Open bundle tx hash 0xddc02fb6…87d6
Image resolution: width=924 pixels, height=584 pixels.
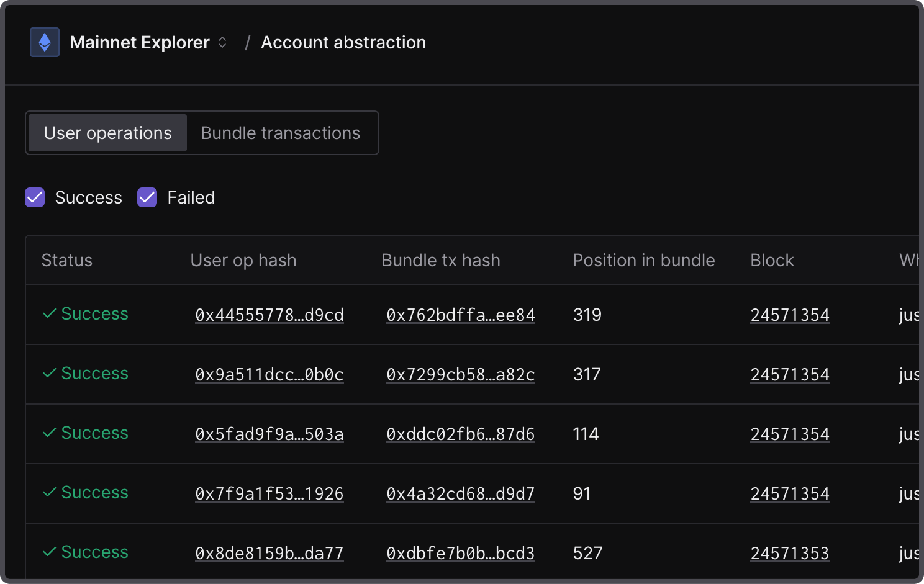(460, 434)
